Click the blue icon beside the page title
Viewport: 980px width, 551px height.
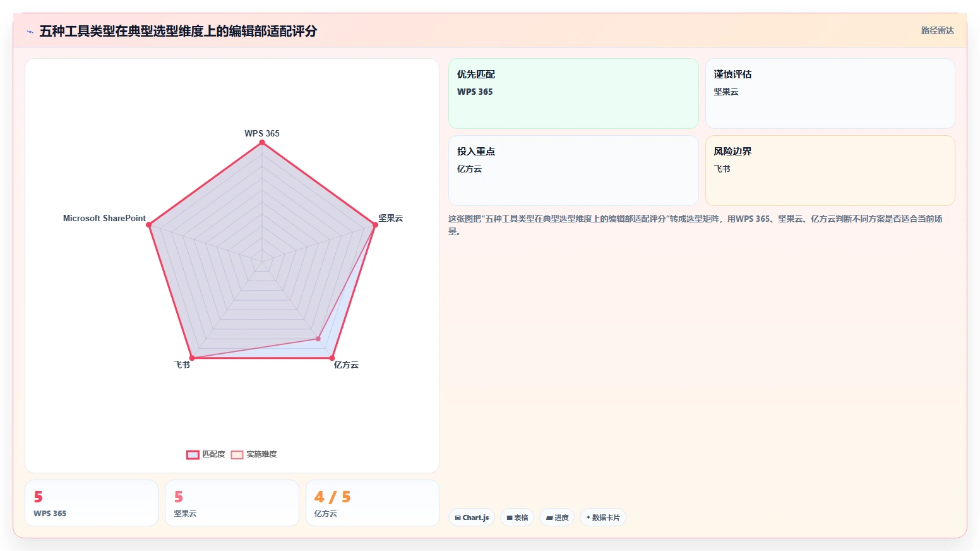point(30,32)
